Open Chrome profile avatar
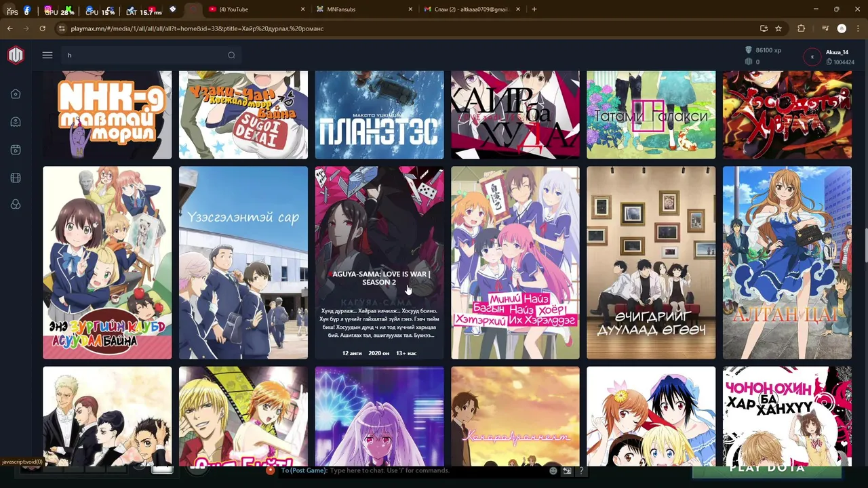This screenshot has width=868, height=488. click(842, 28)
